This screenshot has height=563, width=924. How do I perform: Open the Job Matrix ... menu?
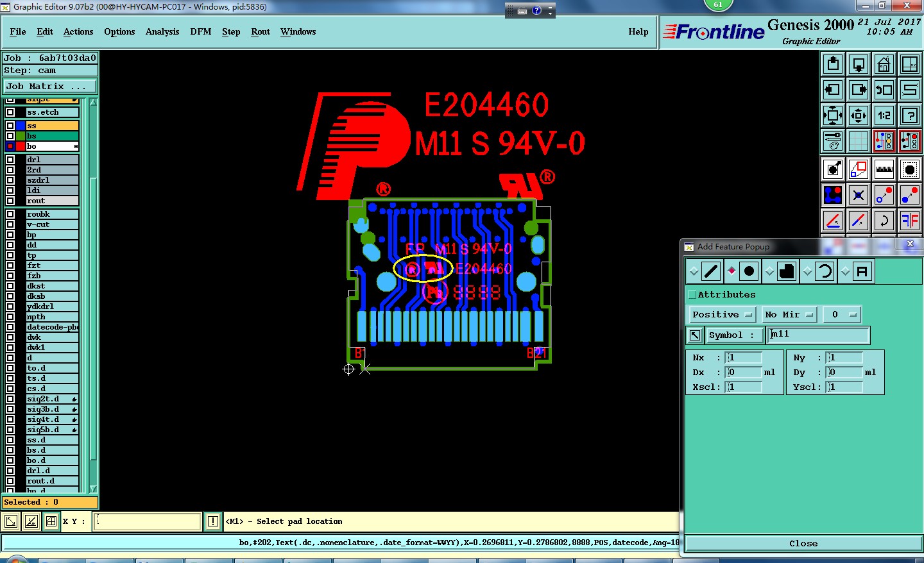(x=50, y=86)
